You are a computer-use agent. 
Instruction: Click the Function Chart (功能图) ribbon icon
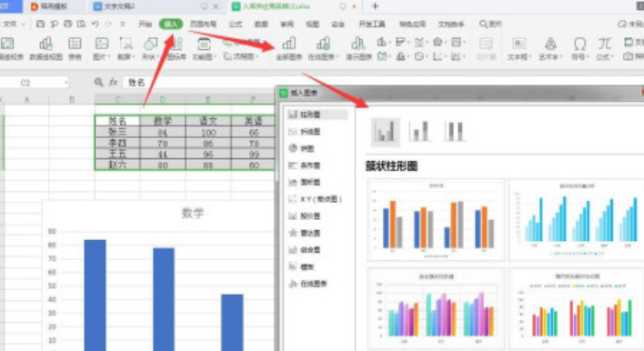pyautogui.click(x=204, y=48)
